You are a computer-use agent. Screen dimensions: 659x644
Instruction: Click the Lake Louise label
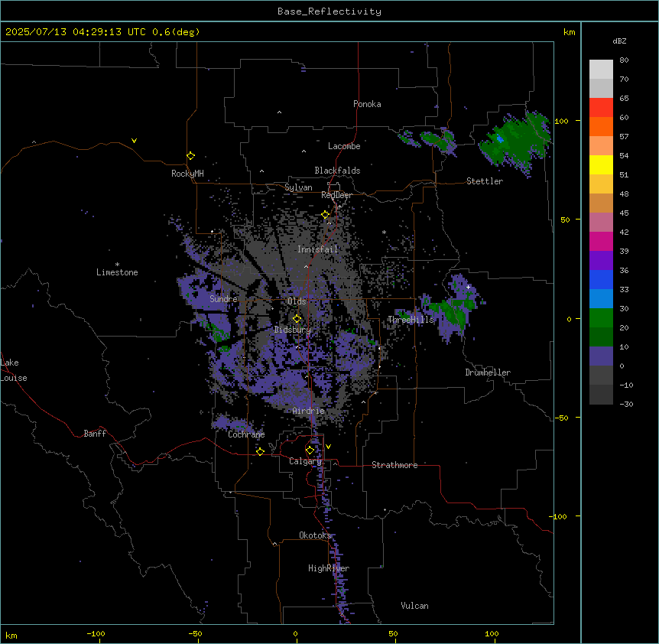(14, 370)
